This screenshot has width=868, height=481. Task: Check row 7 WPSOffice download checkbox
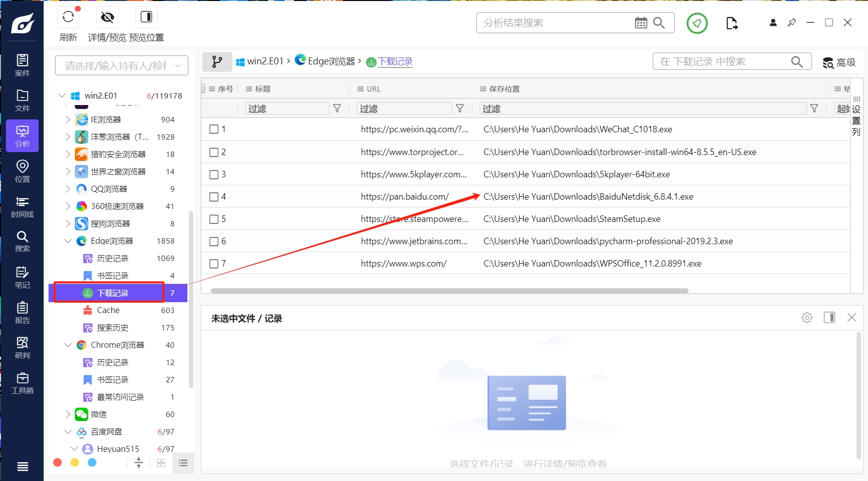pyautogui.click(x=214, y=264)
